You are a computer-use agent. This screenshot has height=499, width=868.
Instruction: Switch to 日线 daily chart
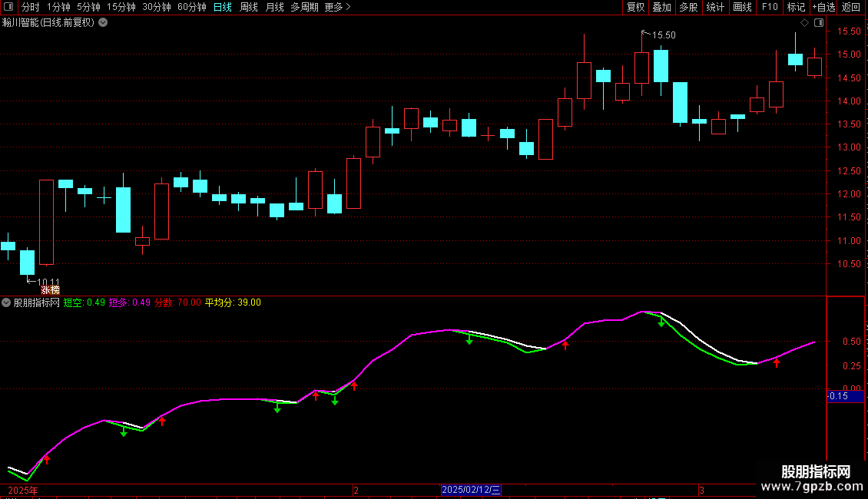[223, 7]
